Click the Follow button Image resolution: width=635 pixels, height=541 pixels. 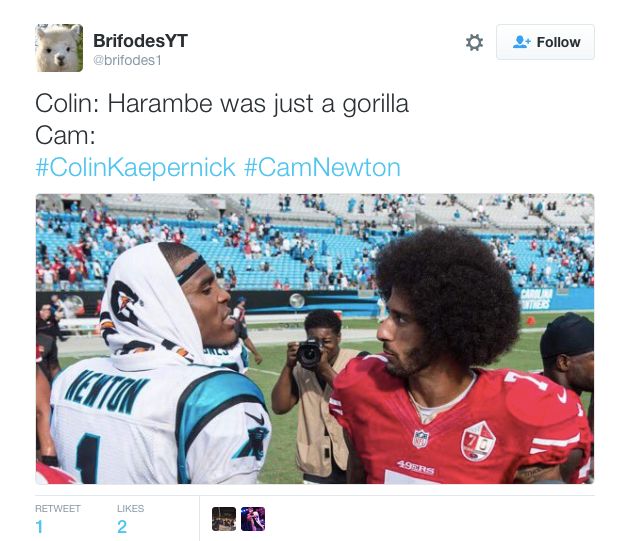545,42
